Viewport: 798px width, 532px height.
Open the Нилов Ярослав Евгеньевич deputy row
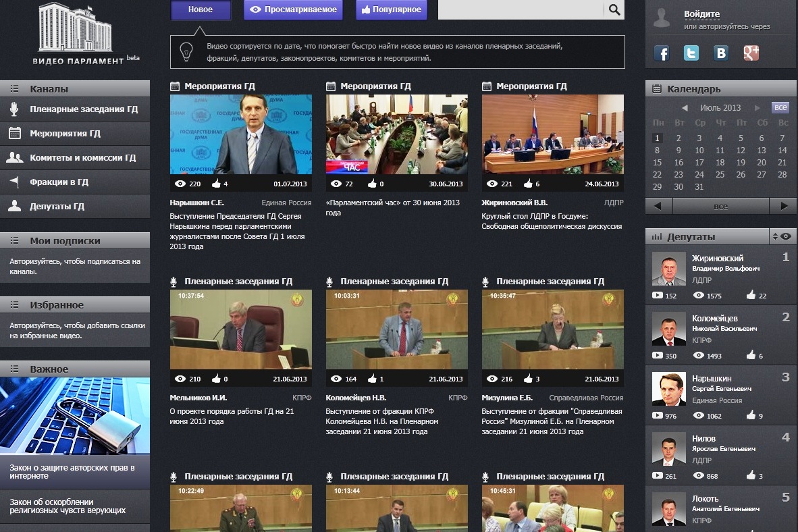[721, 456]
